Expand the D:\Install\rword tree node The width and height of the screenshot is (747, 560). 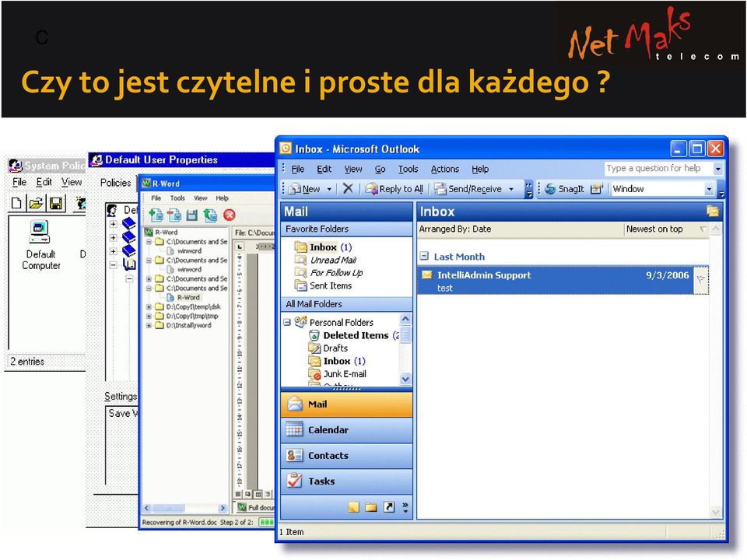click(149, 325)
